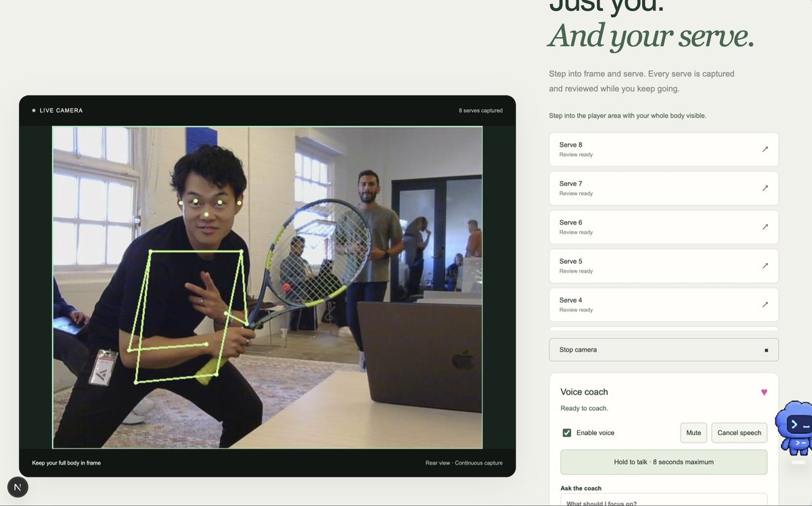The image size is (812, 506).
Task: Click the live camera video feed
Action: (x=267, y=287)
